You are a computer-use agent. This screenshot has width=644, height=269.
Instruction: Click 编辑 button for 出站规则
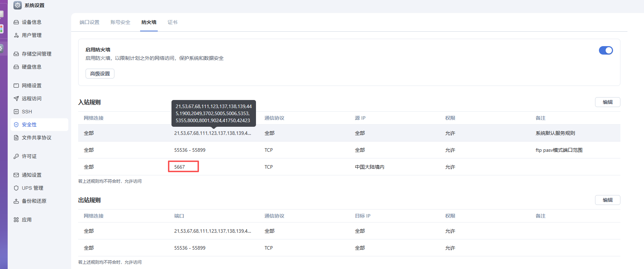click(x=607, y=200)
